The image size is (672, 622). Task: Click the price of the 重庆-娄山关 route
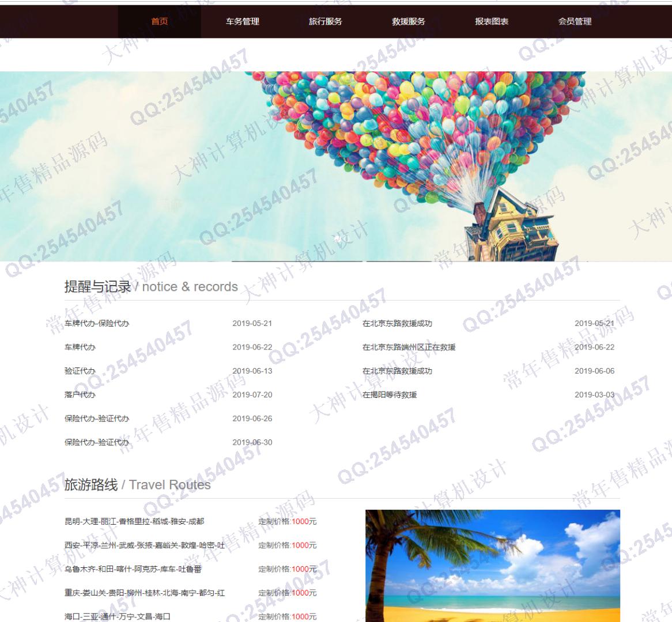tap(288, 593)
